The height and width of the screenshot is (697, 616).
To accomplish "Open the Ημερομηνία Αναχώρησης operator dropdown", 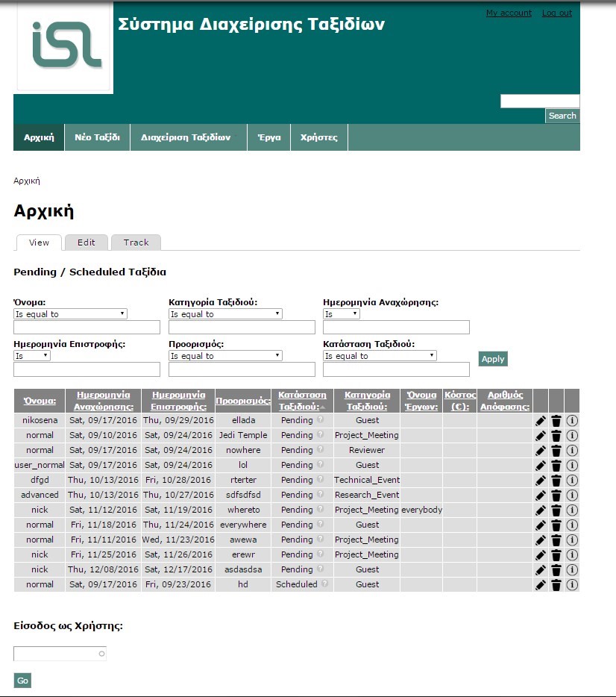I will (x=341, y=314).
